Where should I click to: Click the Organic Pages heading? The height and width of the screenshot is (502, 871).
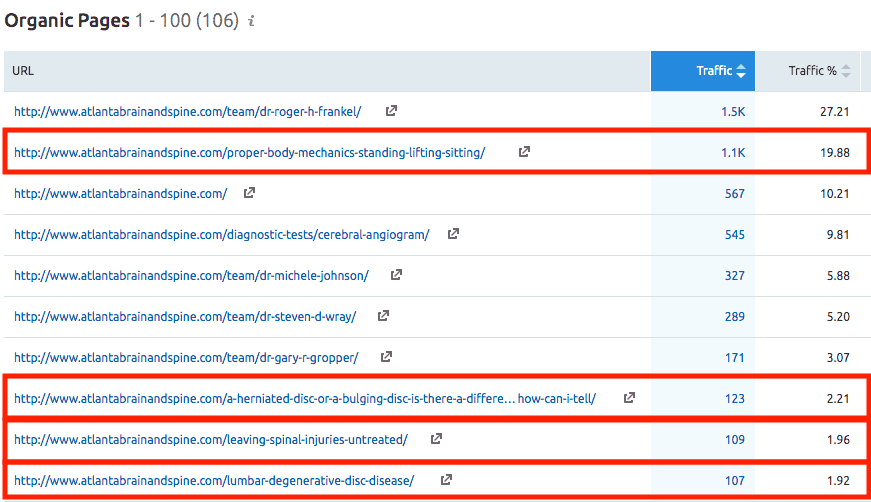67,21
